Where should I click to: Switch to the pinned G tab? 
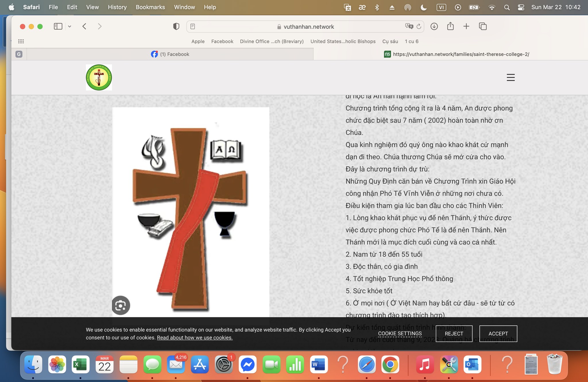coord(19,54)
